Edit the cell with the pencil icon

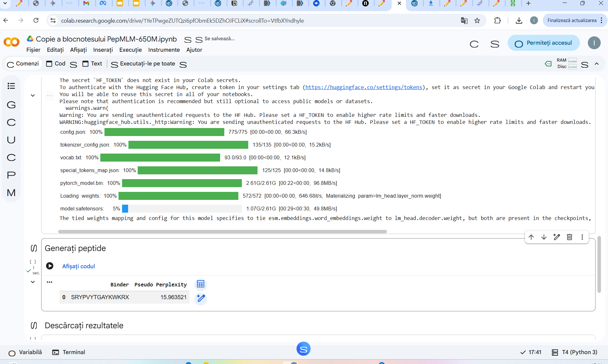557,237
